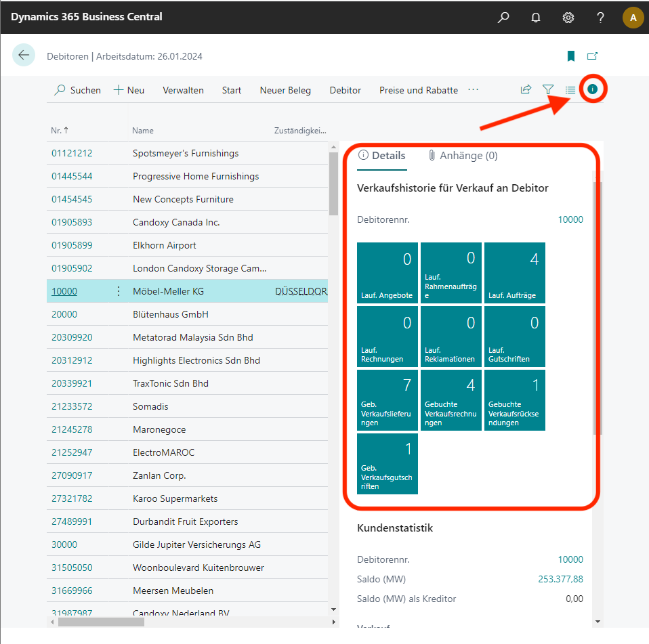Viewport: 649px width, 644px height.
Task: Select Candoxy Canada Inc. row
Action: 187,222
